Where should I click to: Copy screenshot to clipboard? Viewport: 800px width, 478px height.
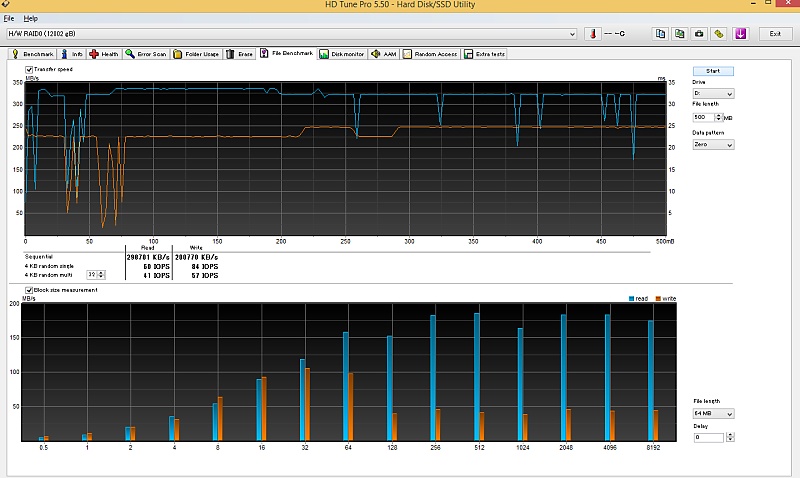click(x=680, y=34)
